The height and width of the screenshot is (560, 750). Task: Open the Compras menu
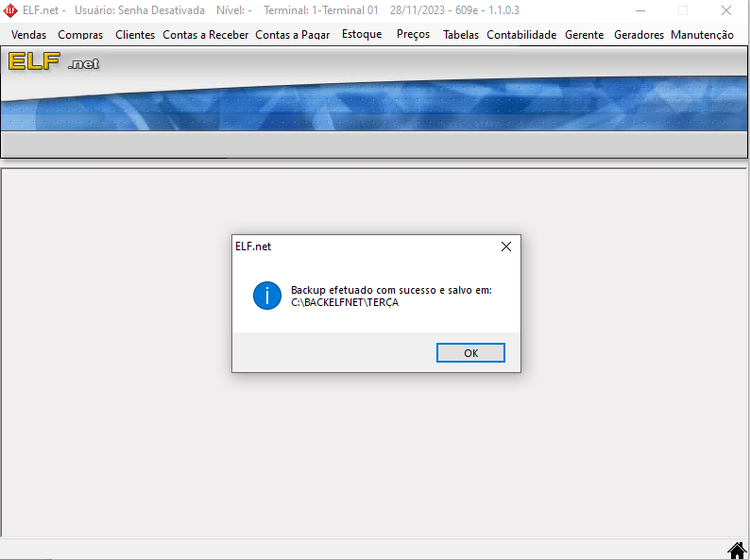point(80,35)
